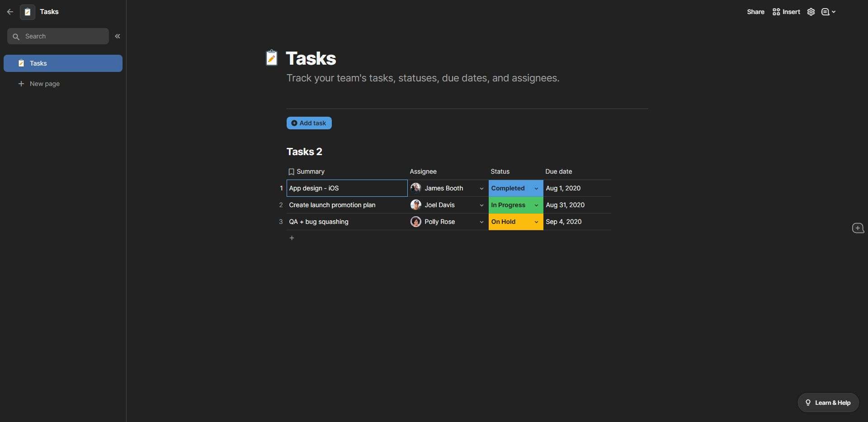Open the Joel Davis assignee dropdown arrow

[x=481, y=205]
